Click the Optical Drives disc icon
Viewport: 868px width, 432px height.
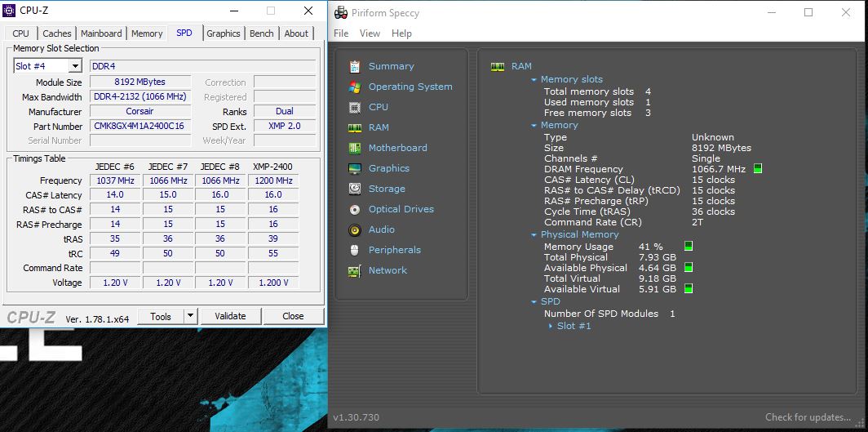tap(355, 209)
